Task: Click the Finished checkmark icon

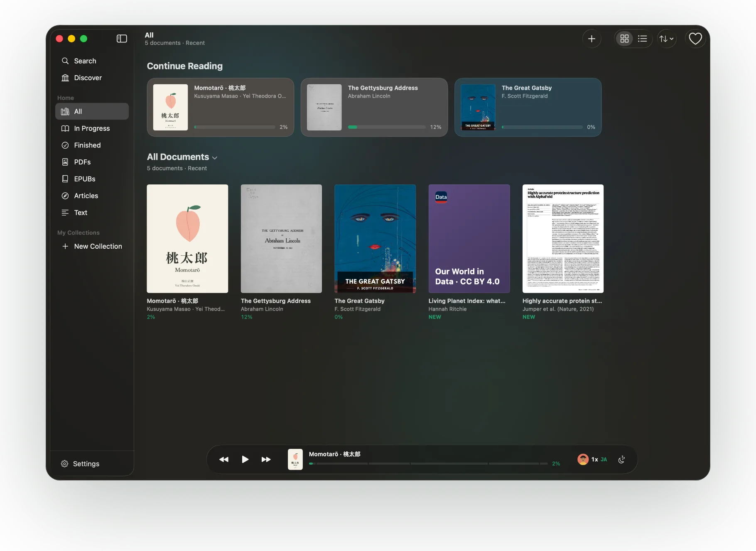Action: (x=65, y=145)
